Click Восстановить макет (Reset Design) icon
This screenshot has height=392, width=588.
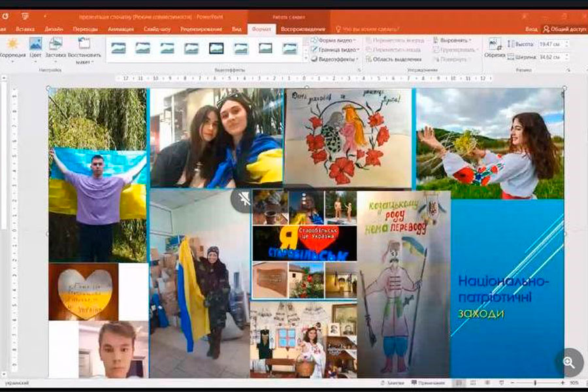(84, 48)
